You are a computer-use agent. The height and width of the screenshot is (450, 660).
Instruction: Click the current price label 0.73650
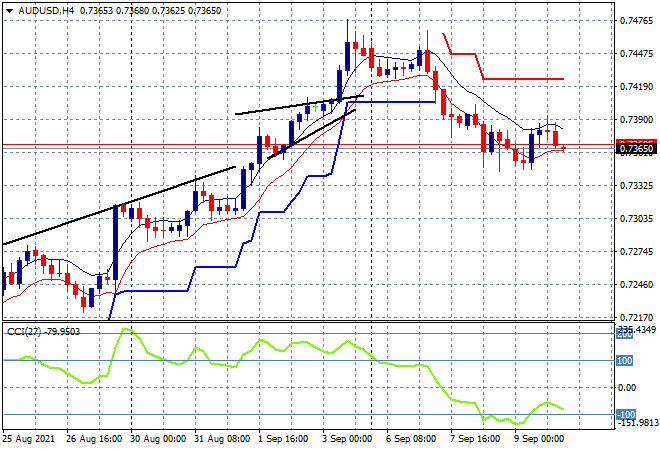[x=636, y=149]
